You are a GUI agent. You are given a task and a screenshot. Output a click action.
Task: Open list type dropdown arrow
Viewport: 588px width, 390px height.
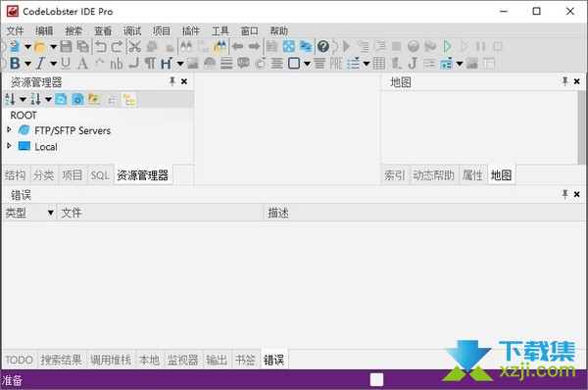coord(367,64)
